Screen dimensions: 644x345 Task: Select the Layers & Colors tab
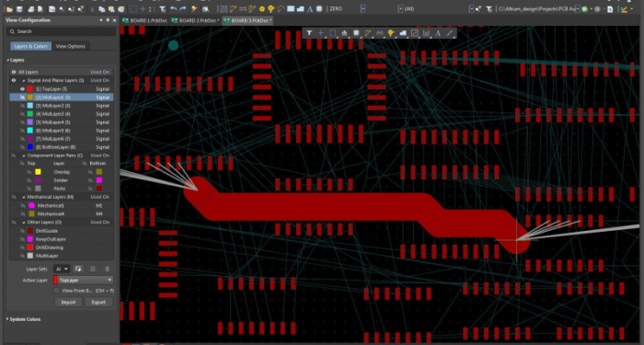30,46
